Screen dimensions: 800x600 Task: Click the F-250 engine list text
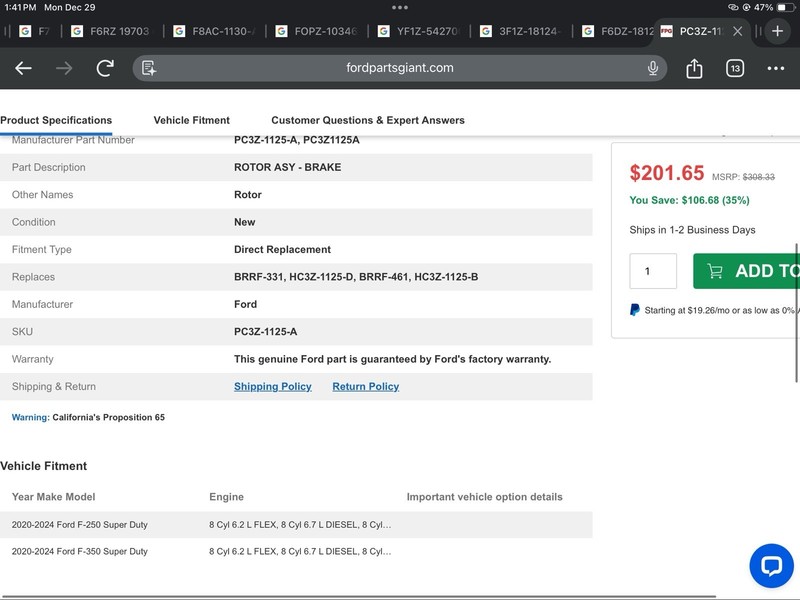click(300, 524)
